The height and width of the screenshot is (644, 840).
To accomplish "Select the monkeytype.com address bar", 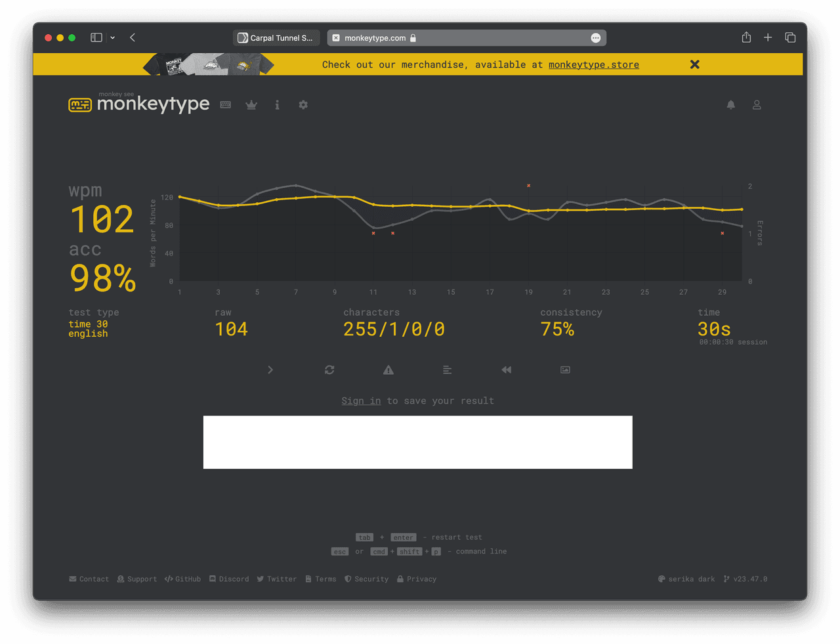I will pos(467,38).
